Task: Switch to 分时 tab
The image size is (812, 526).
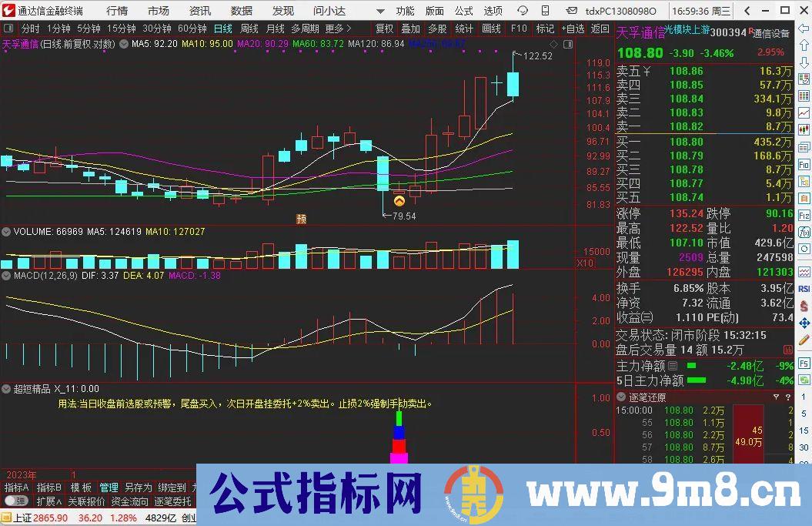Action: 30,28
